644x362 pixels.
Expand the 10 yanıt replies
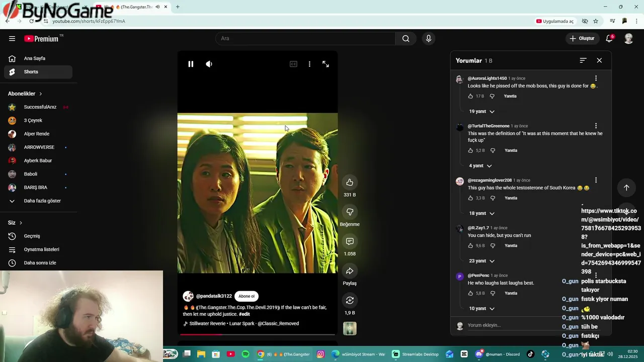tap(481, 309)
